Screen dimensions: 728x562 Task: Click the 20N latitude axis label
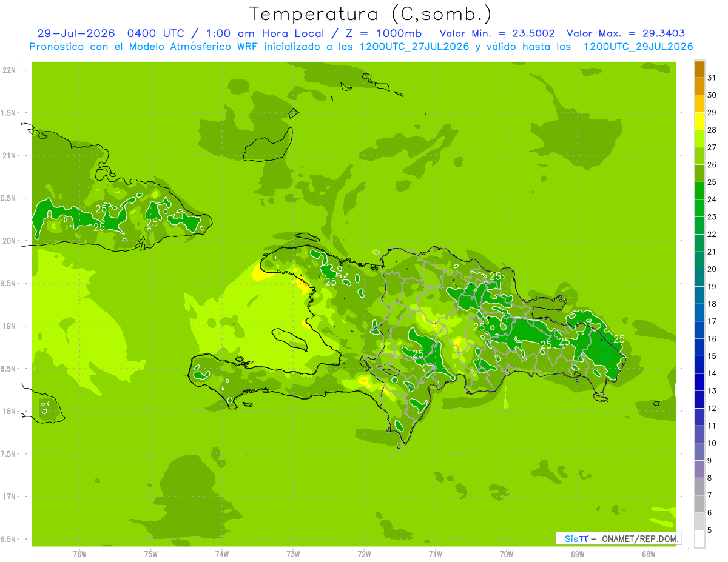pos(10,241)
